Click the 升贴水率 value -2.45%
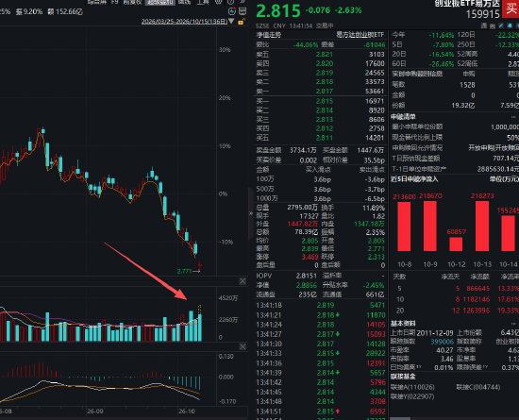 point(374,285)
